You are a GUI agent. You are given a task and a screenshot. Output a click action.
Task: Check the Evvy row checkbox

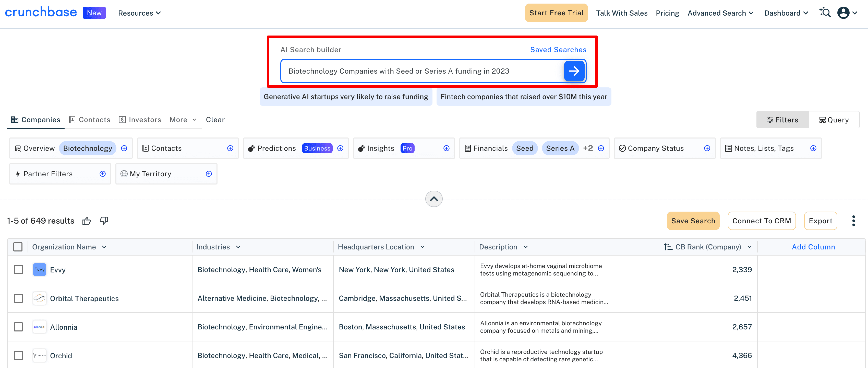point(18,270)
